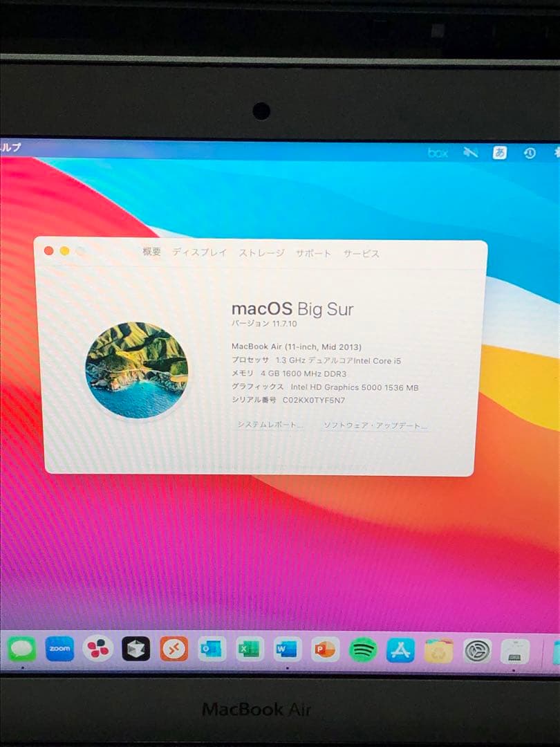Click the バージョン 11.7.10 text
Image resolution: width=560 pixels, height=747 pixels.
(264, 324)
